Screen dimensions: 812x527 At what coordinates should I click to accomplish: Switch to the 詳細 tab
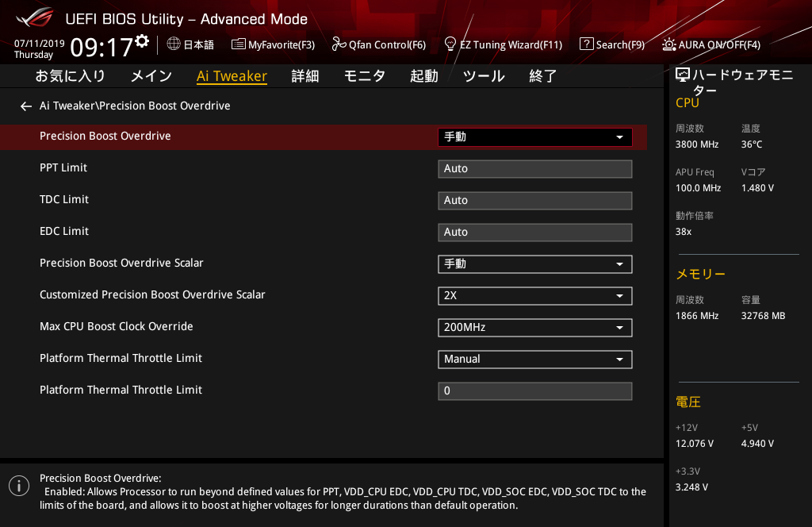tap(305, 76)
